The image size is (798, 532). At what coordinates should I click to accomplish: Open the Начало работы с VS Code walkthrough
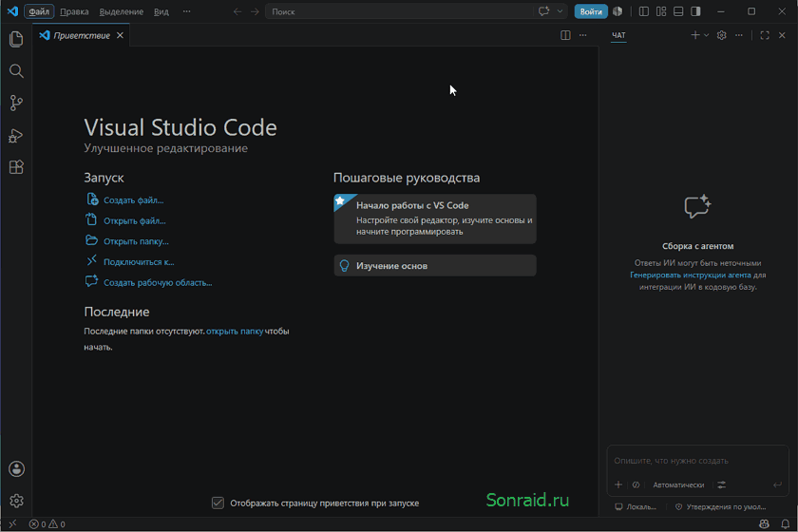[x=435, y=218]
